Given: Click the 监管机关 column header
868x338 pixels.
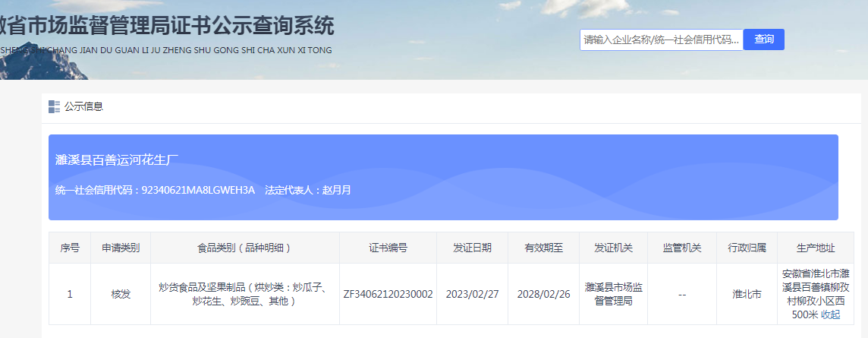Looking at the screenshot, I should pyautogui.click(x=681, y=248).
